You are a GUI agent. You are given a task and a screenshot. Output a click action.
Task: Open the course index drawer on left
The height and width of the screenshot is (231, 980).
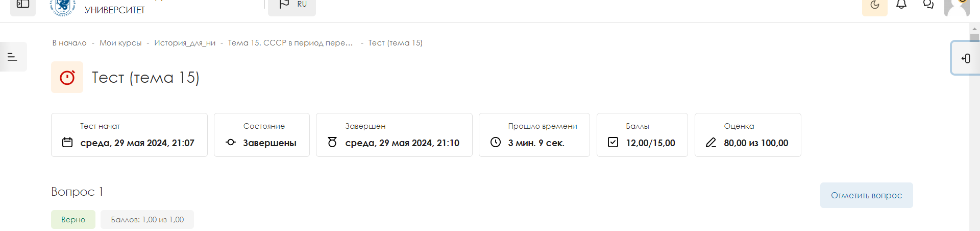click(x=13, y=57)
